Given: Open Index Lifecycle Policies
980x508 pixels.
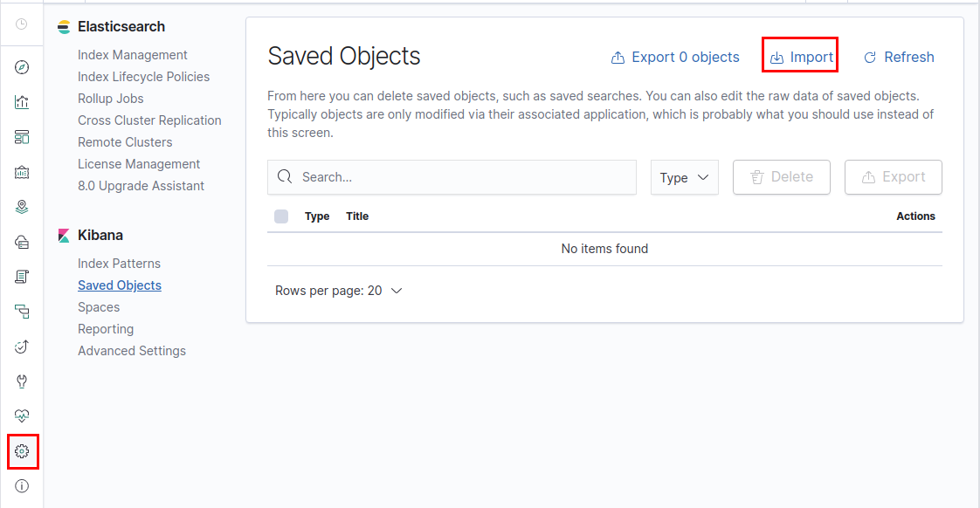Looking at the screenshot, I should click(144, 77).
